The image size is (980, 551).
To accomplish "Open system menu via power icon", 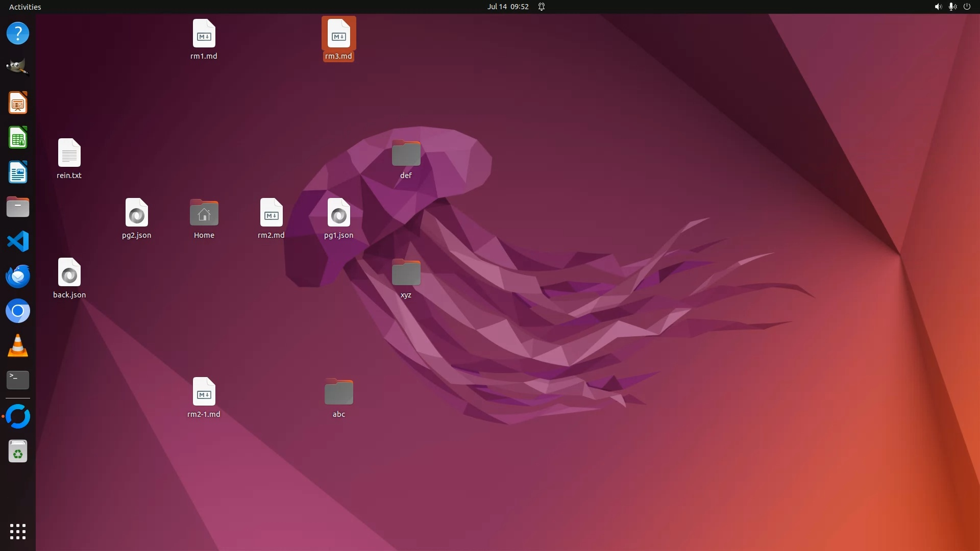I will 967,7.
